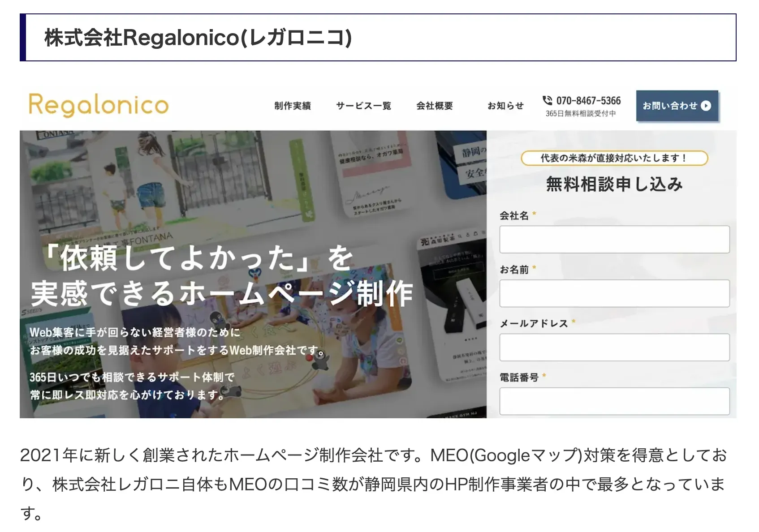Click the arrow icon in お問い合わせ button
This screenshot has width=759, height=532.
pyautogui.click(x=706, y=106)
